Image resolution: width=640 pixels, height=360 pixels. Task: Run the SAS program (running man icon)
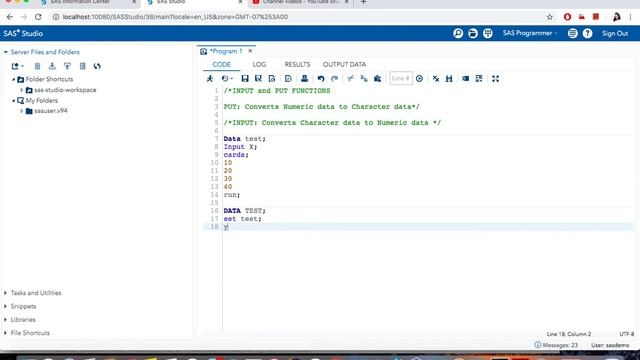[x=210, y=78]
